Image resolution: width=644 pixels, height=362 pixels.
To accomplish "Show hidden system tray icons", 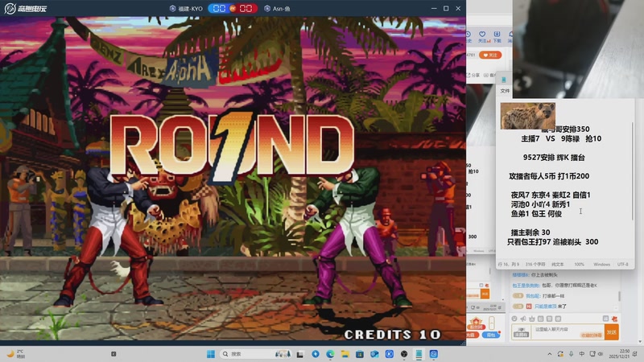I will click(x=550, y=354).
